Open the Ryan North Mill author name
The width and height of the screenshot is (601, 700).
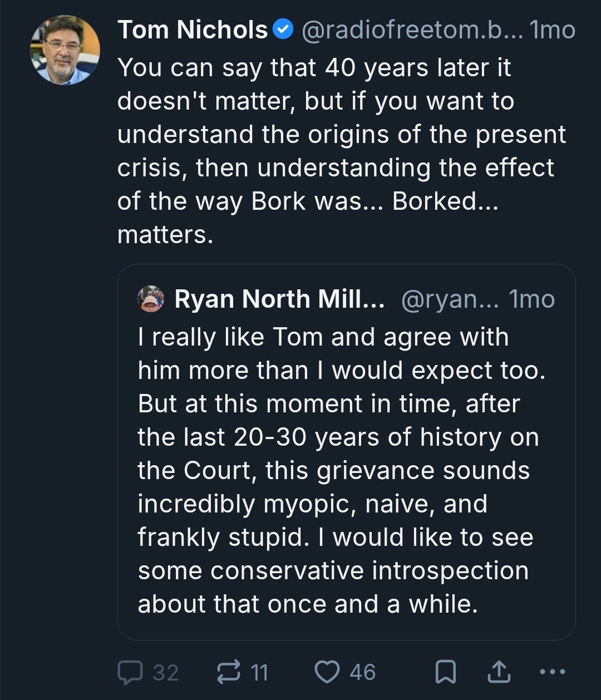(x=279, y=299)
